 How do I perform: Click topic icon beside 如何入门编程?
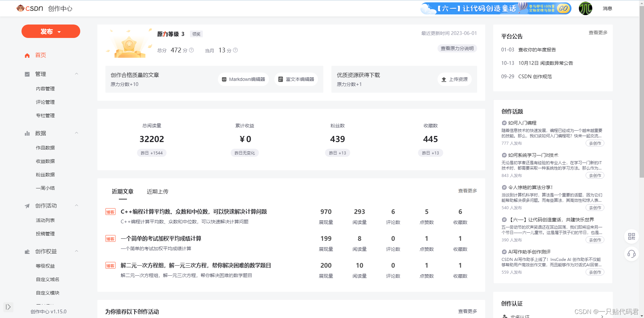504,123
